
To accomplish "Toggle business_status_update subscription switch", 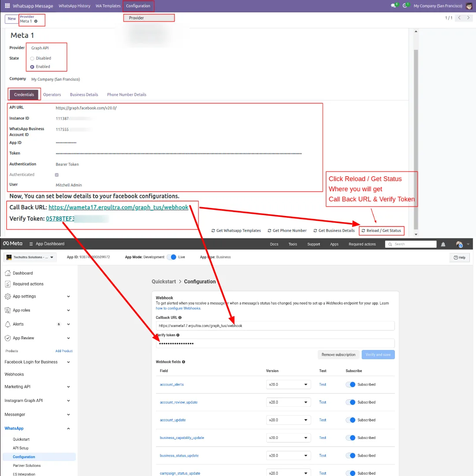I will point(350,456).
